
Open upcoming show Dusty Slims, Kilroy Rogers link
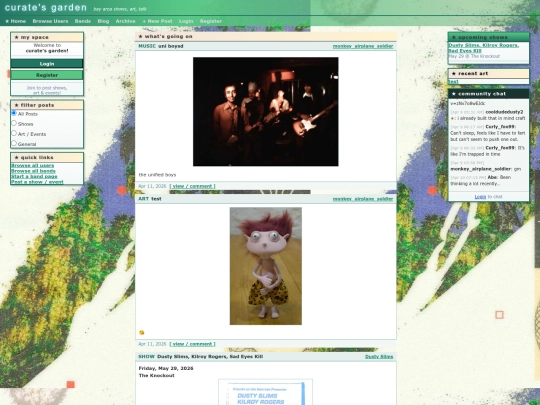483,48
